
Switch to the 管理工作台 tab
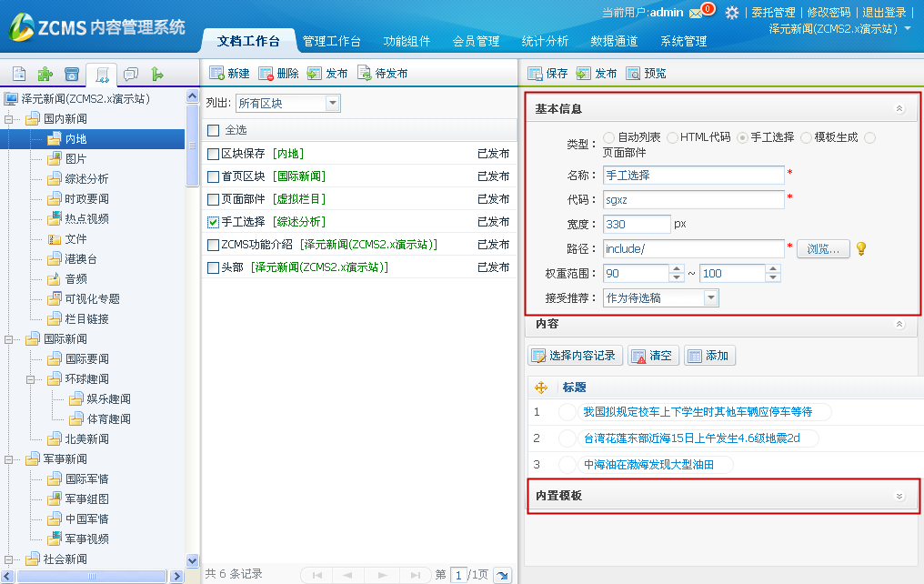[x=332, y=41]
